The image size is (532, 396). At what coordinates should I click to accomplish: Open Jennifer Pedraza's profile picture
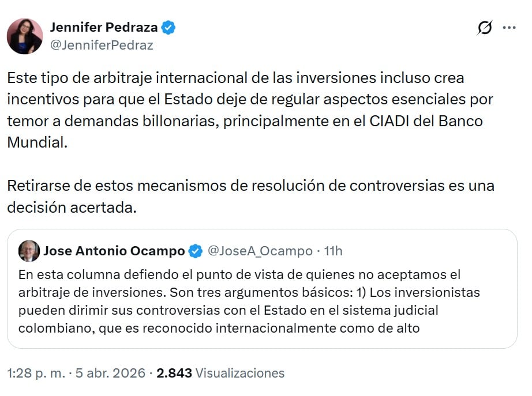(x=25, y=36)
